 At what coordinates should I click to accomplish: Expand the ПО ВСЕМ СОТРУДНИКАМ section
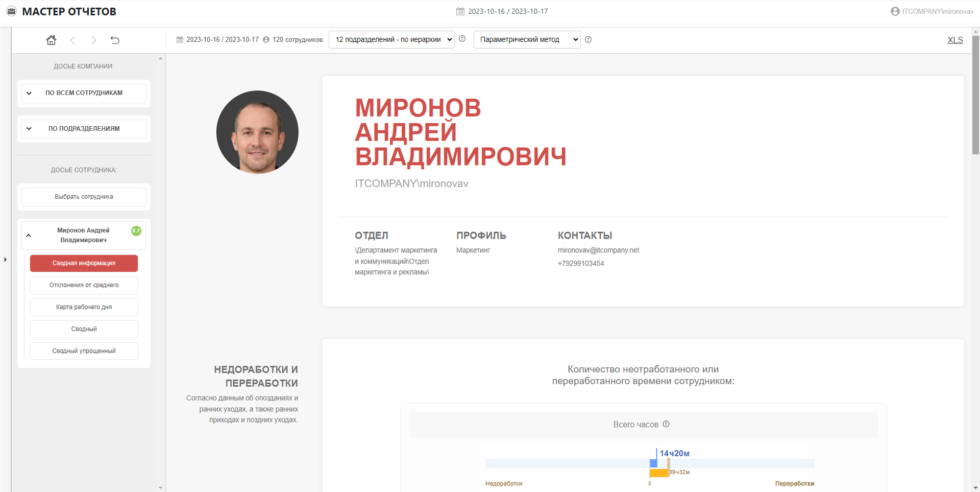point(84,93)
